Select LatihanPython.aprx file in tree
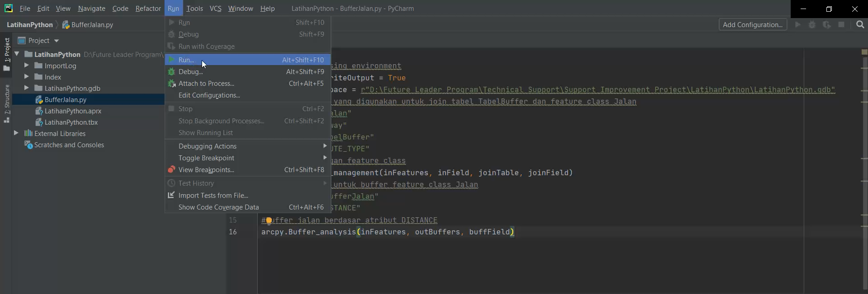 73,111
